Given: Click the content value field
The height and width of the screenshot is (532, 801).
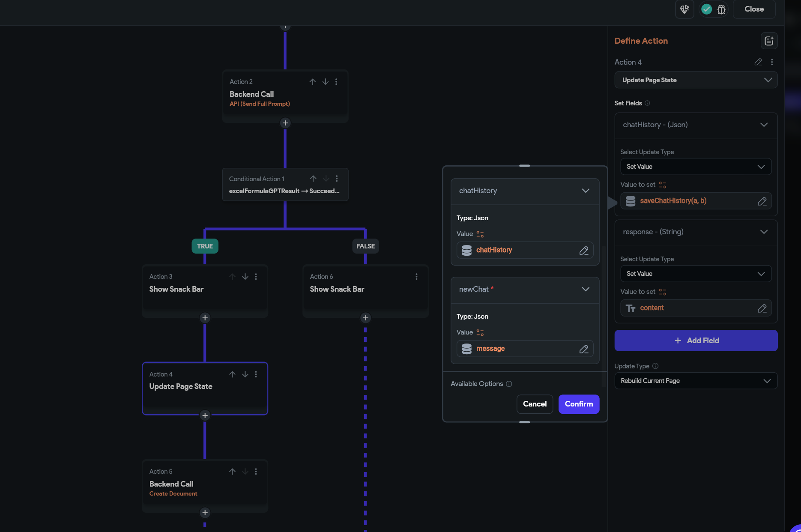Looking at the screenshot, I should coord(696,308).
